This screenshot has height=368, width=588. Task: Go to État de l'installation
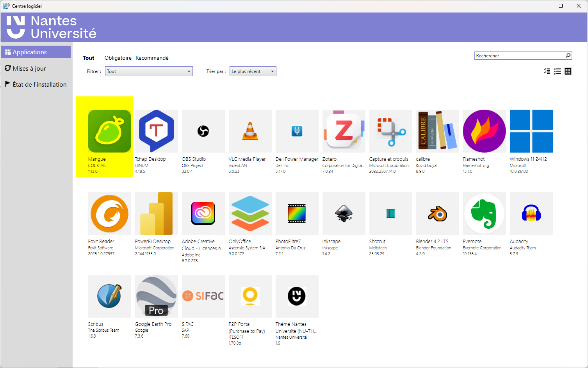(x=39, y=84)
